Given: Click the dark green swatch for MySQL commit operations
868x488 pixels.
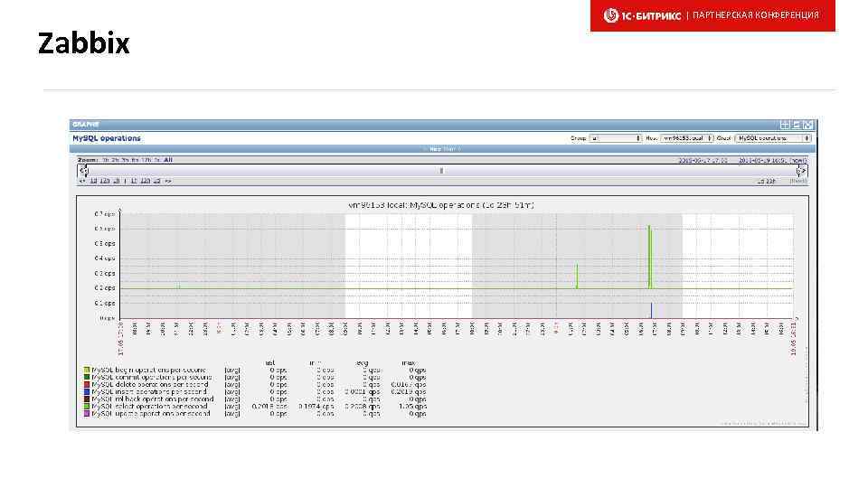Looking at the screenshot, I should point(87,377).
